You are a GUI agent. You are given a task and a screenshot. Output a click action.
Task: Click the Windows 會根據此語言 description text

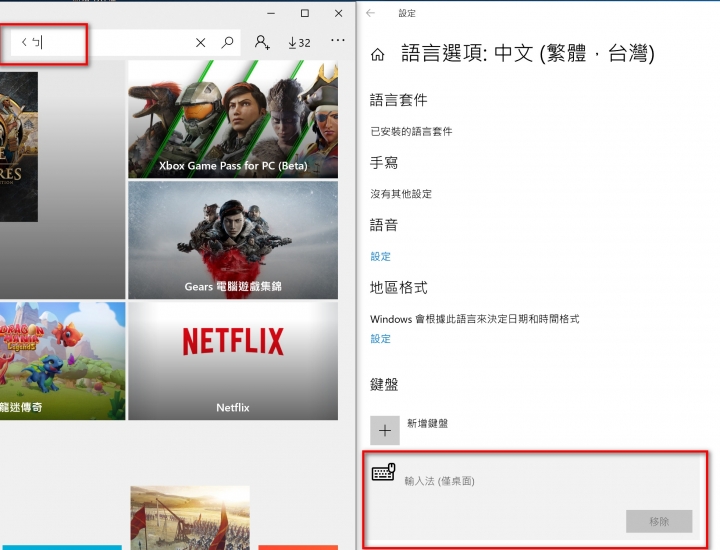pyautogui.click(x=475, y=319)
